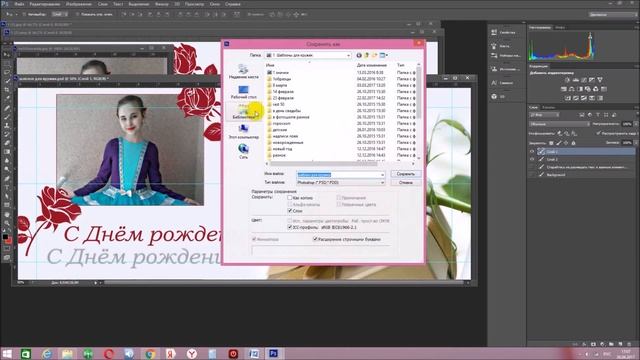Screen dimensions: 640x360
Task: Open Рабочий стол in dialog sidebar
Action: click(x=244, y=92)
